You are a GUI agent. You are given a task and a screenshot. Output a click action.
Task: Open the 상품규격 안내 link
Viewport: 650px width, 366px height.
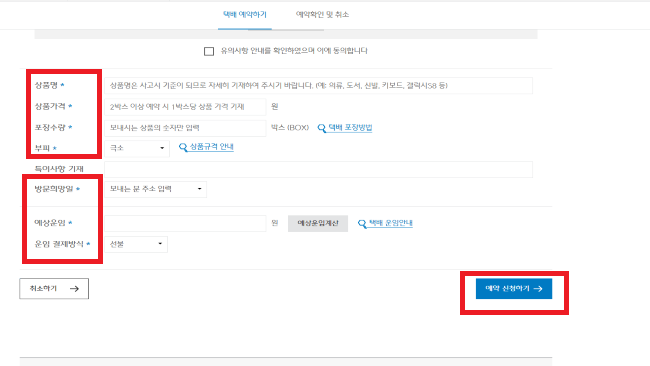[211, 147]
